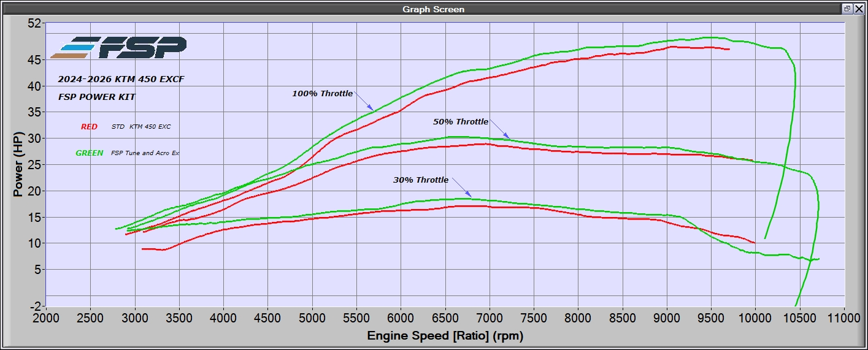The image size is (868, 350).
Task: Click the 2500 rpm axis tick label
Action: (90, 319)
